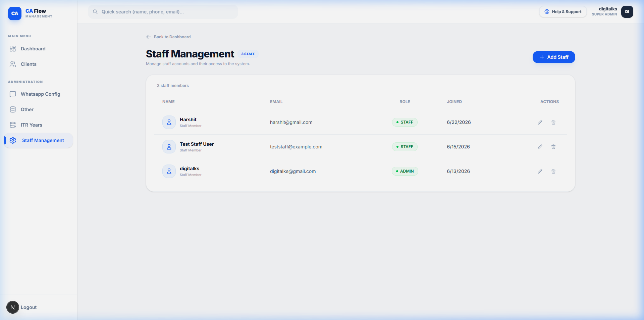Open ITR Years settings
Viewport: 644px width, 320px height.
pos(39,125)
